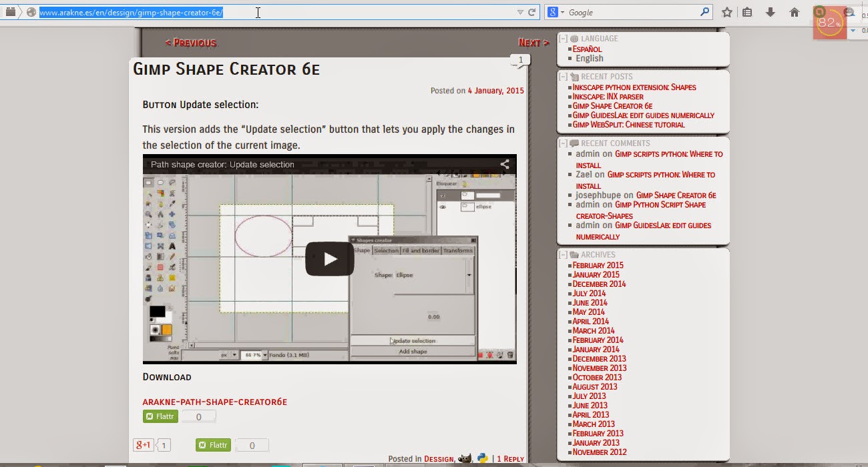
Task: Play the Path shape creator video
Action: (x=329, y=260)
